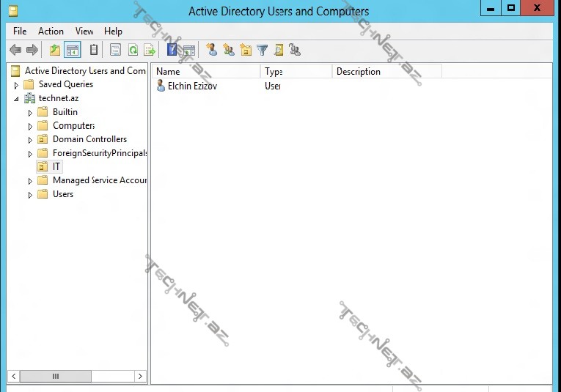
Task: Click the Domain Controllers OU icon
Action: tap(43, 139)
